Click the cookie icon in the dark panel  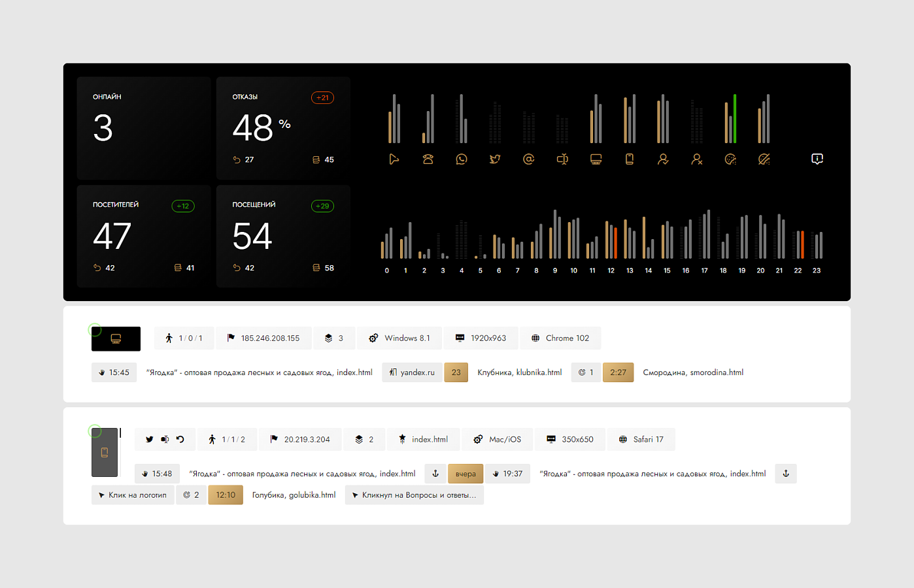pyautogui.click(x=730, y=159)
